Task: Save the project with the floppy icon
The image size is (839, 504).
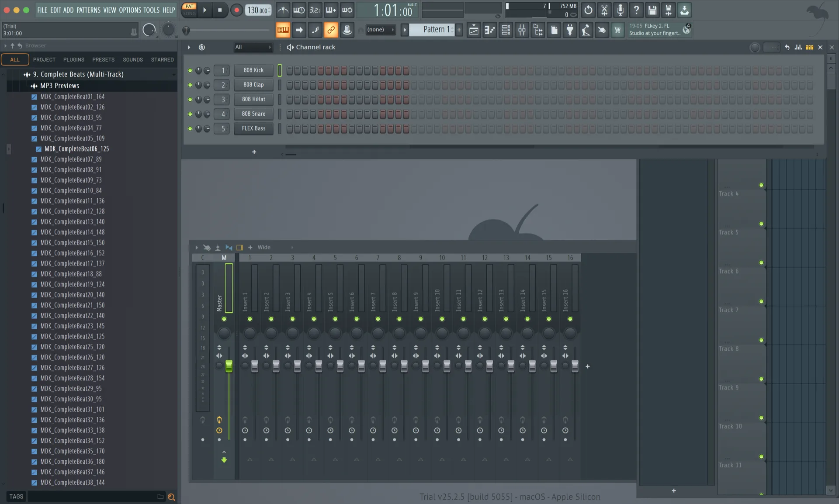Action: [x=652, y=10]
